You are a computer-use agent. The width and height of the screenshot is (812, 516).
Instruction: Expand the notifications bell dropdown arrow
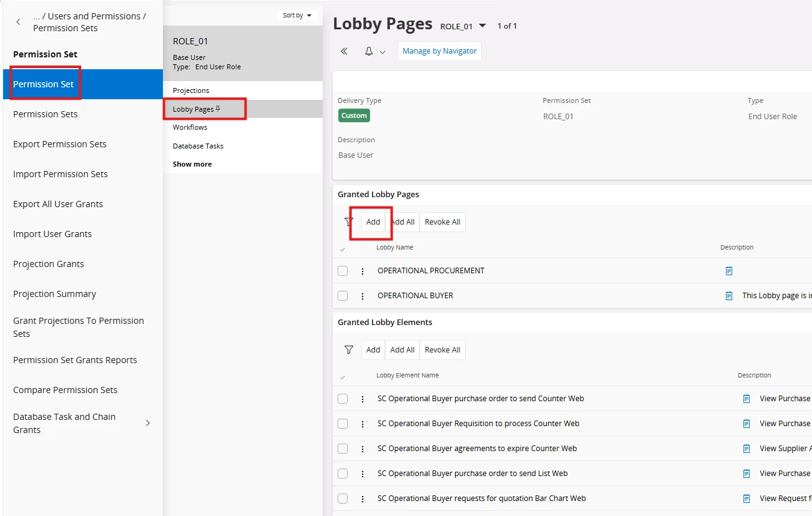click(383, 52)
